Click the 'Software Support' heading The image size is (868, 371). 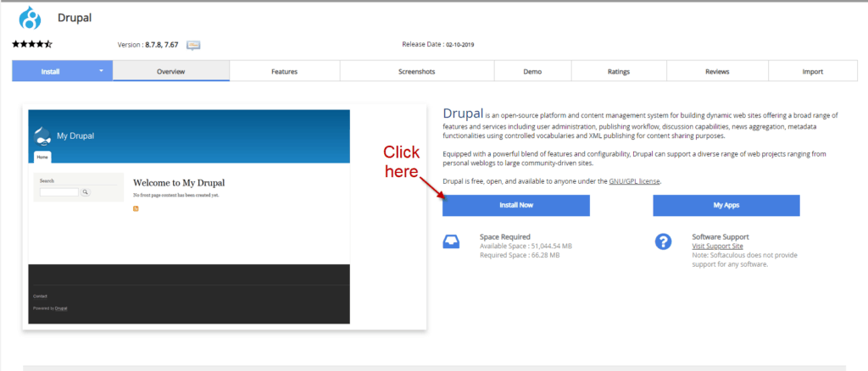click(x=721, y=236)
